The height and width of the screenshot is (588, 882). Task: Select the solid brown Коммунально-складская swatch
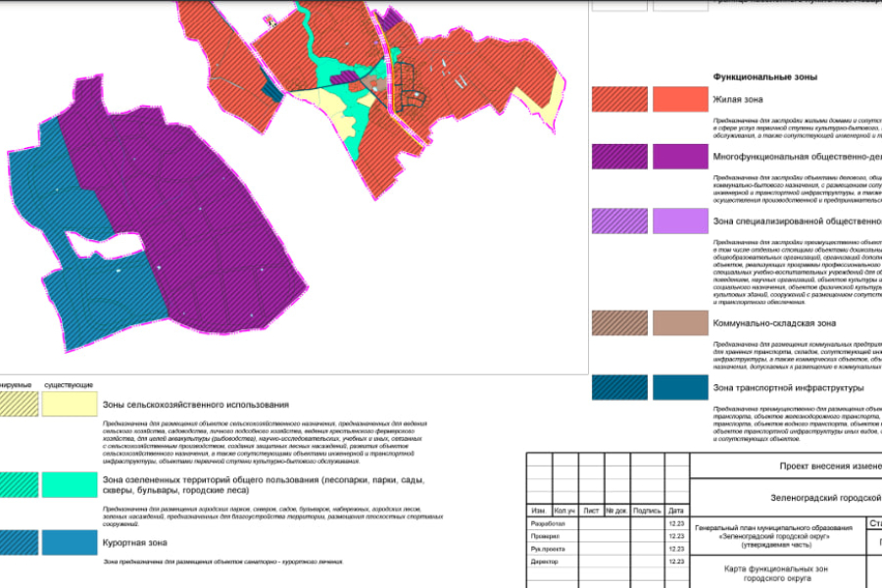coord(680,323)
